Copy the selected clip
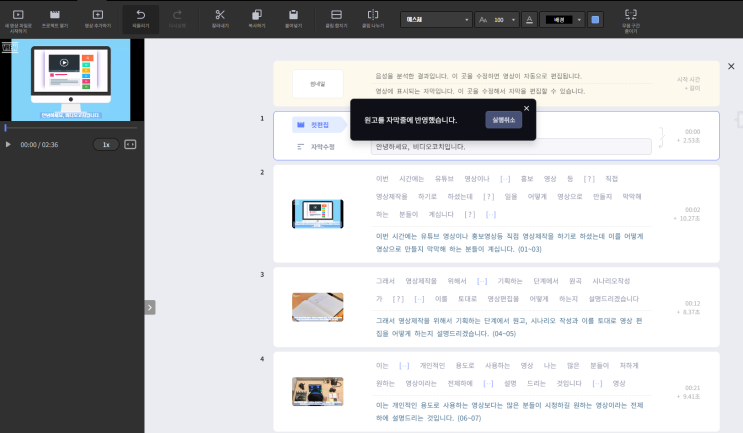743x433 pixels. [257, 19]
